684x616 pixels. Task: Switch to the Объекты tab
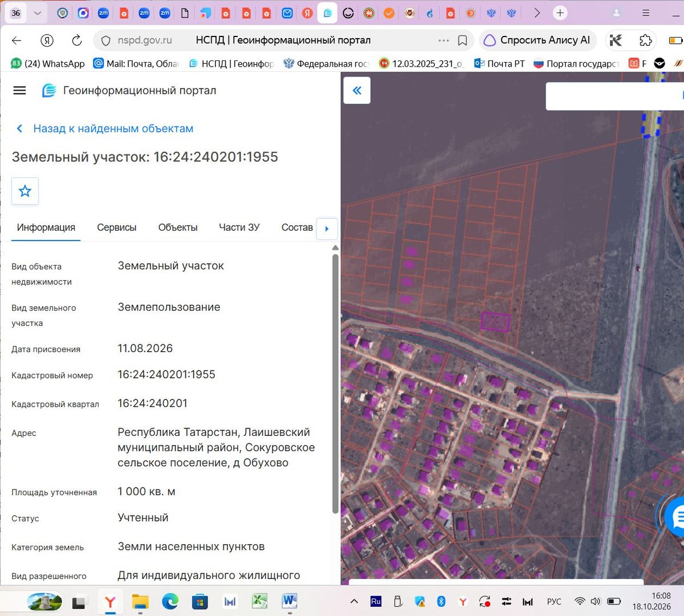[x=178, y=227]
